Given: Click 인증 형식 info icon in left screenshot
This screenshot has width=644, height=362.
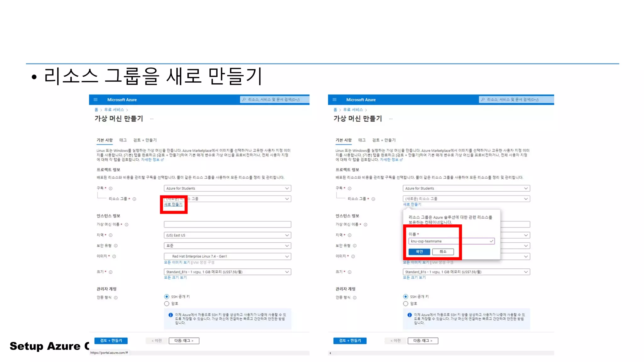Looking at the screenshot, I should click(116, 298).
